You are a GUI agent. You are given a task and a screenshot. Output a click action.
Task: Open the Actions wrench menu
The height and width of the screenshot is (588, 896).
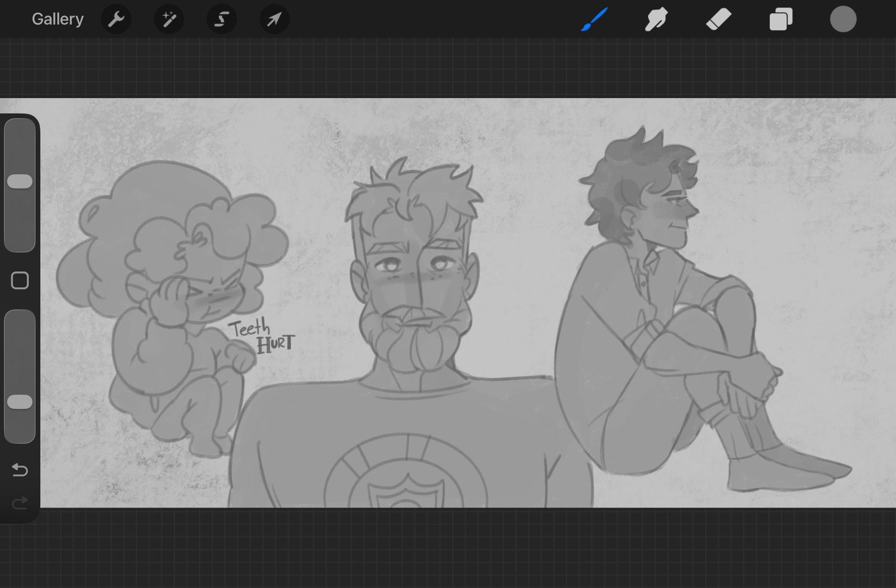tap(116, 19)
